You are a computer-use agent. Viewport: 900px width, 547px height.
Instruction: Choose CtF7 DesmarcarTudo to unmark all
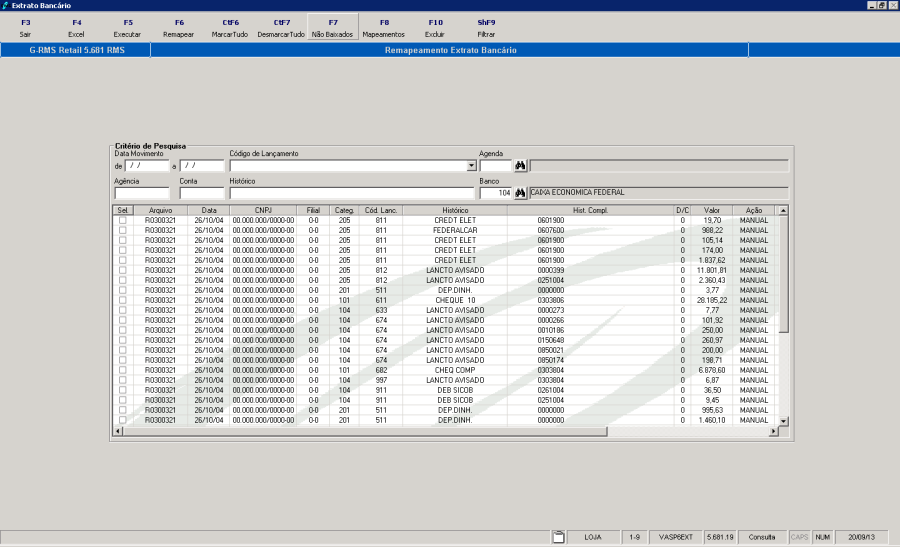point(281,28)
